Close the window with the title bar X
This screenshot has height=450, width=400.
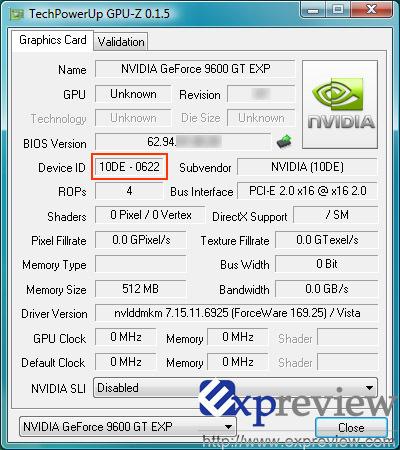(x=371, y=10)
